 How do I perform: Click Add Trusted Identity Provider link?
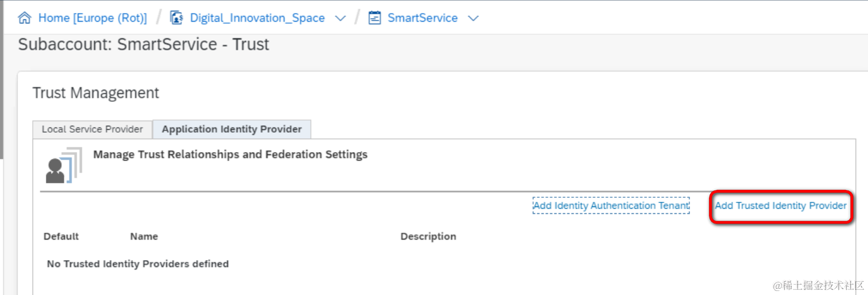(780, 205)
